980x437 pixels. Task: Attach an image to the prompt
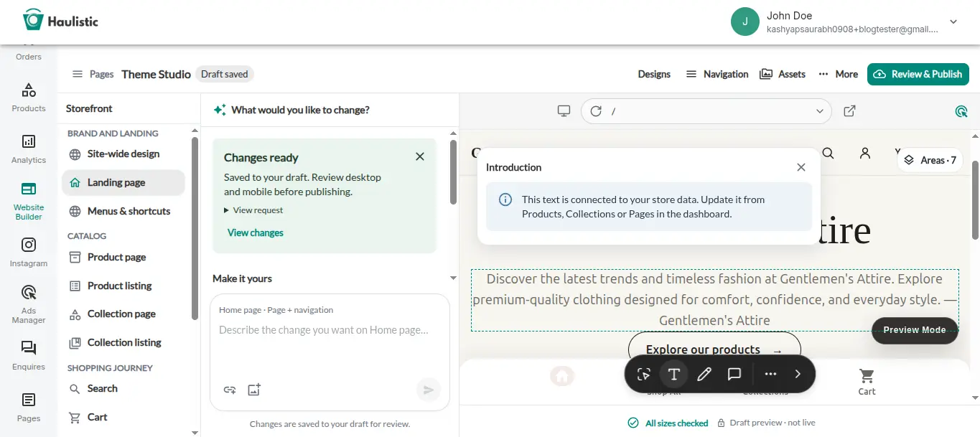click(254, 390)
